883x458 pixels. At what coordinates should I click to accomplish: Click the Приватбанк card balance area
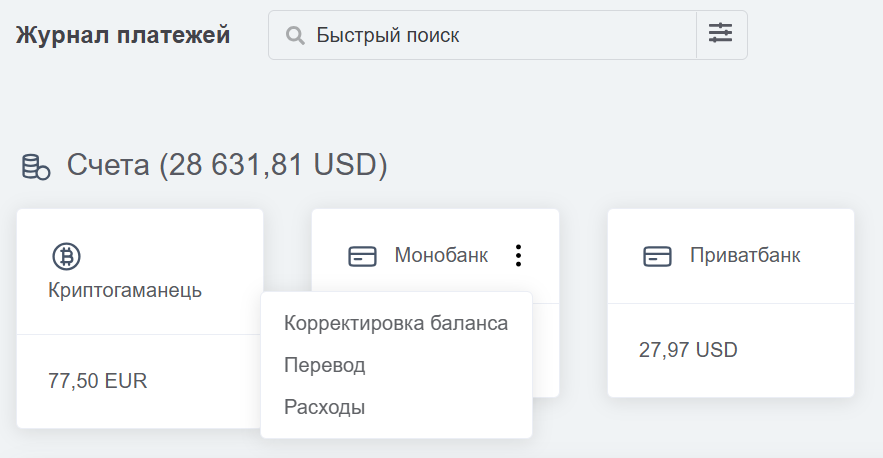tap(731, 350)
